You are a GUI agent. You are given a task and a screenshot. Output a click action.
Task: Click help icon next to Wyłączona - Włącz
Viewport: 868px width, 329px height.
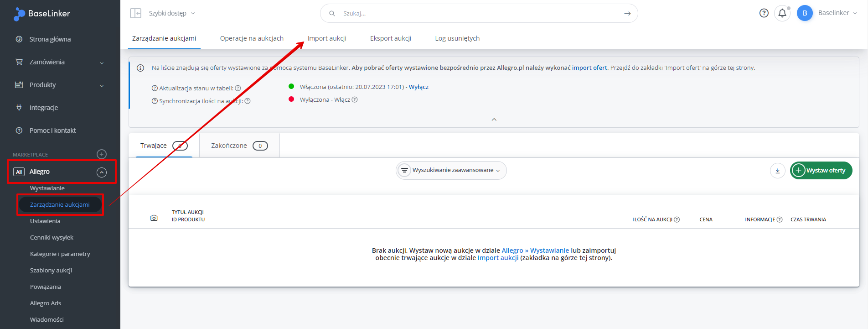tap(355, 99)
